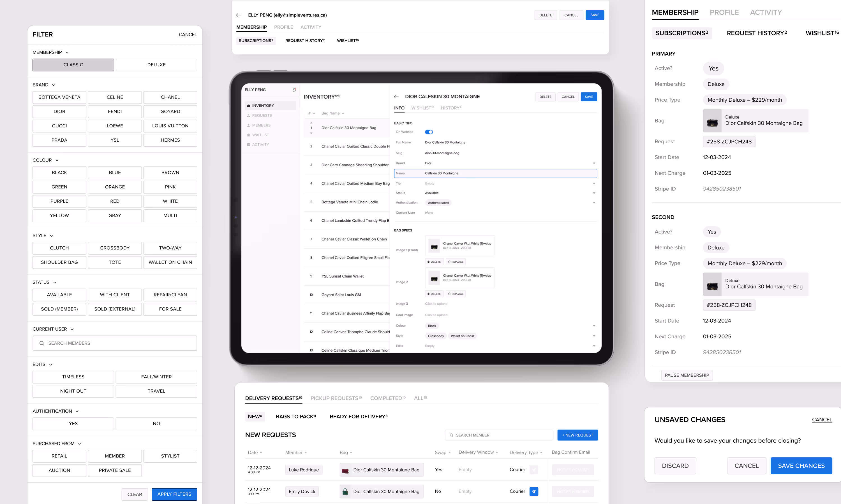The height and width of the screenshot is (504, 841).
Task: Toggle the On Website switch
Action: (x=429, y=132)
